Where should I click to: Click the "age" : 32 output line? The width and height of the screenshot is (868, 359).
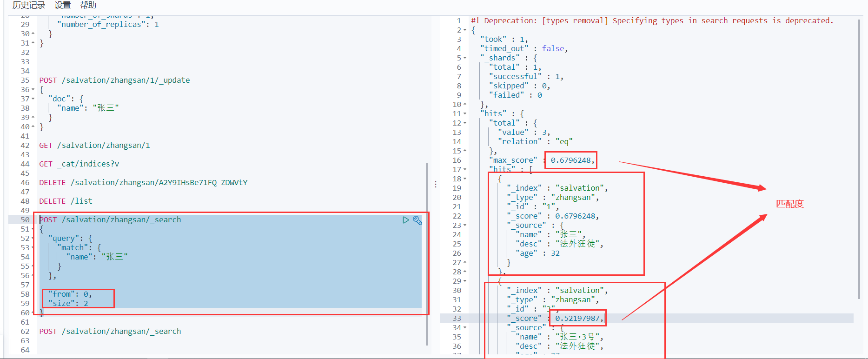click(537, 253)
